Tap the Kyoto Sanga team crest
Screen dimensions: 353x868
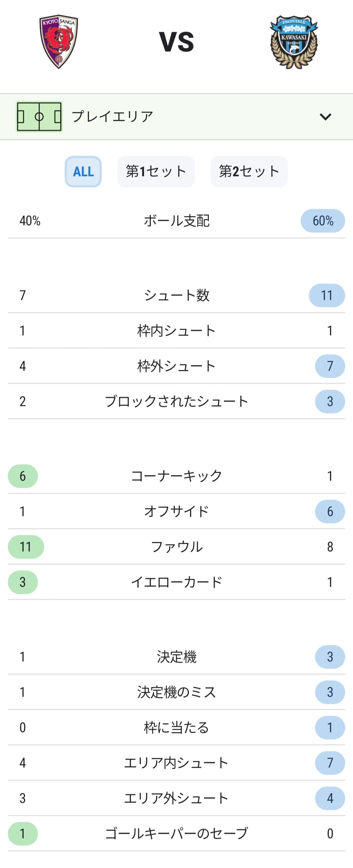coord(59,42)
